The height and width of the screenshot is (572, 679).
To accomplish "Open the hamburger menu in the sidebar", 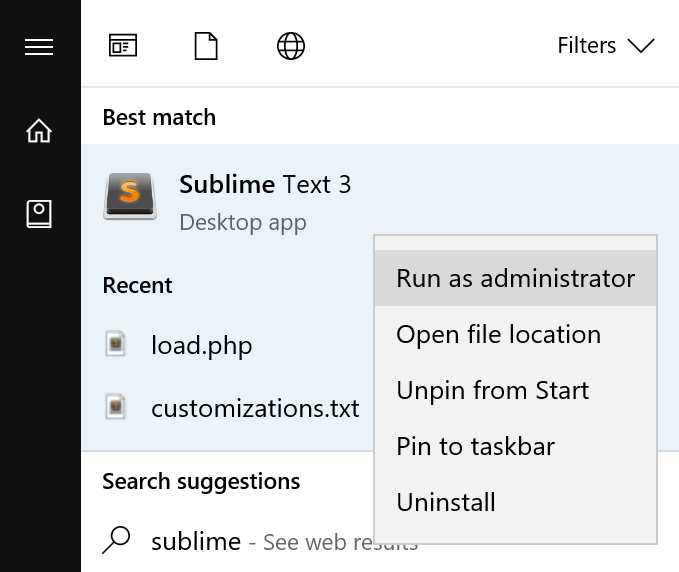I will (x=39, y=47).
